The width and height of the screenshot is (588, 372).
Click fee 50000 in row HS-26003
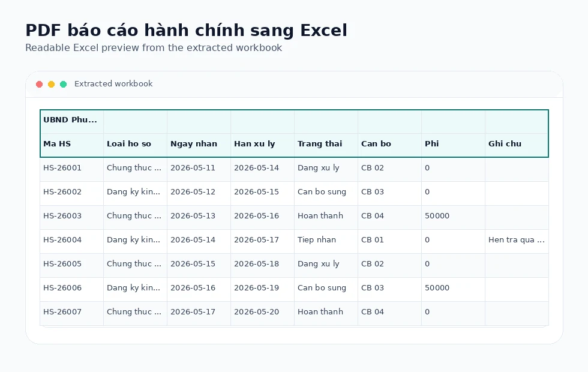453,217
